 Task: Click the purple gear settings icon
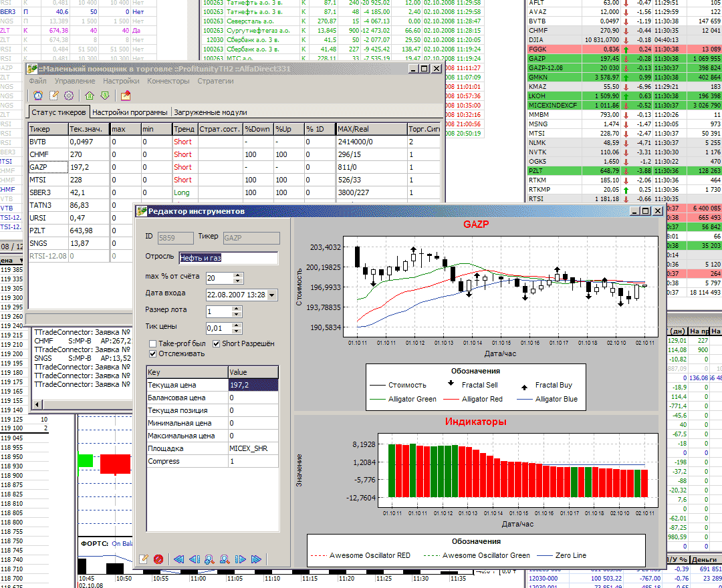click(69, 96)
